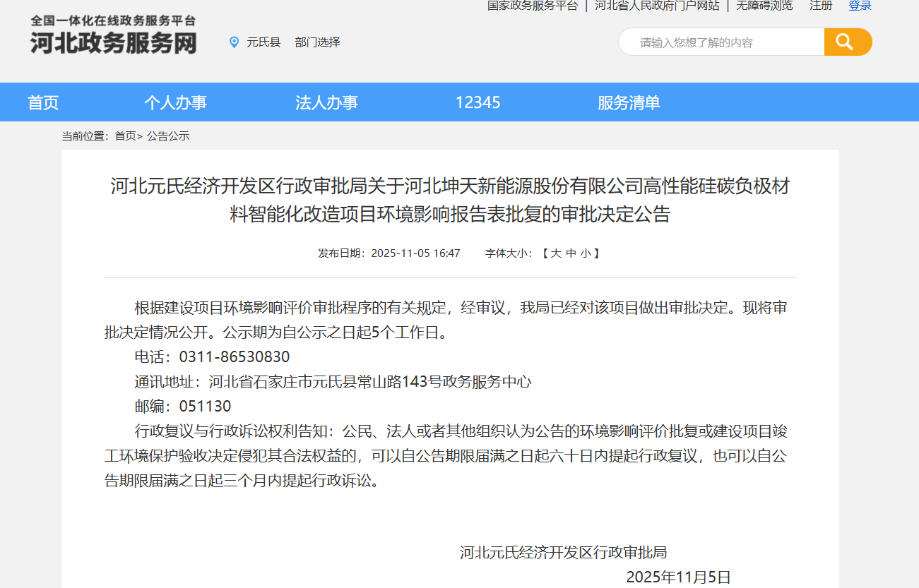Click the 河北政务服务网 site logo
This screenshot has height=588, width=919.
pos(114,37)
